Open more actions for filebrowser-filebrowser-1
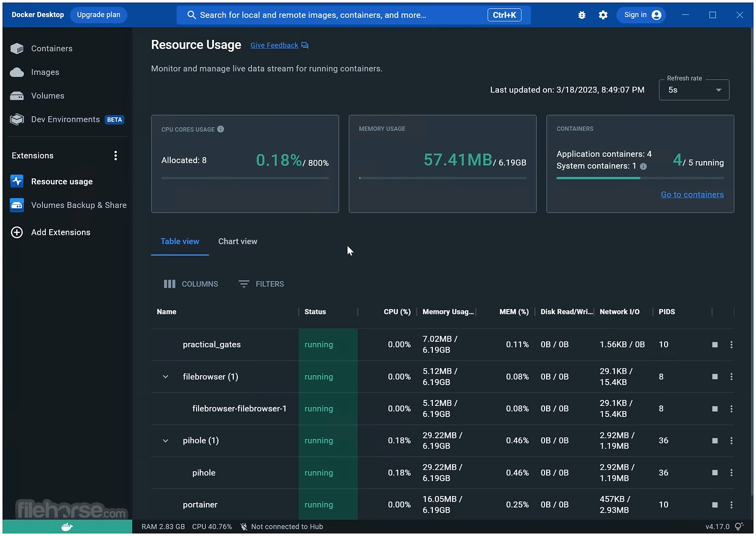This screenshot has width=756, height=536. coord(732,408)
